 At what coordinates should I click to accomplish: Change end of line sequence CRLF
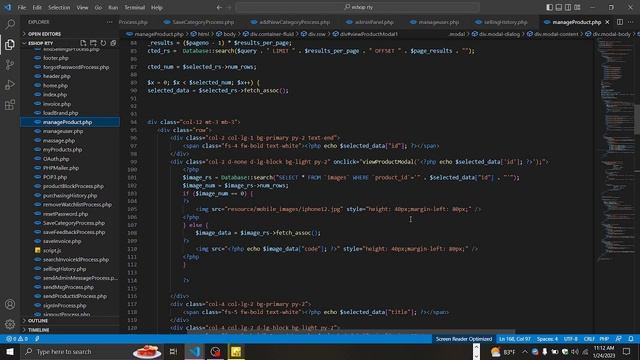[589, 339]
